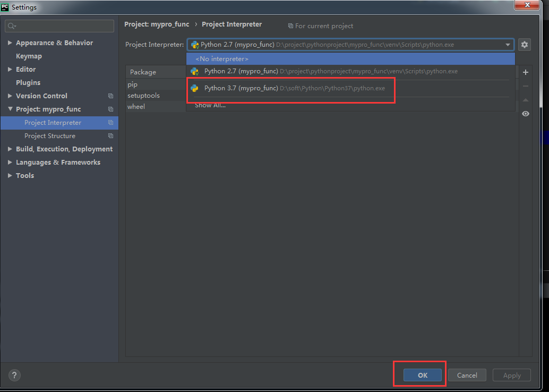549x392 pixels.
Task: Expand the Version Control section
Action: click(10, 96)
